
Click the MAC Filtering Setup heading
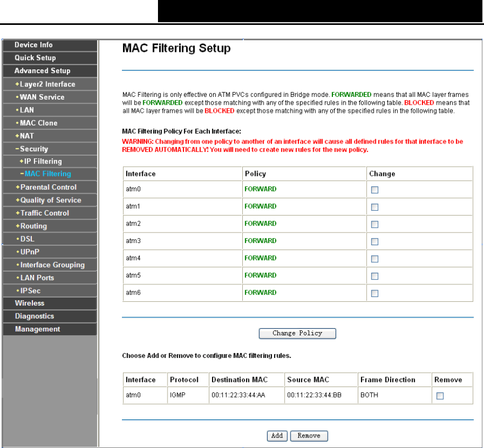[x=176, y=48]
